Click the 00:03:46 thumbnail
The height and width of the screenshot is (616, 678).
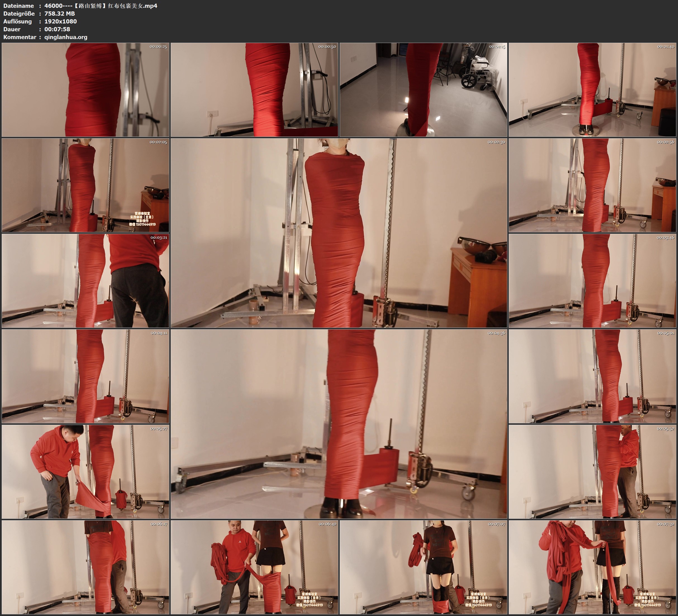(592, 280)
